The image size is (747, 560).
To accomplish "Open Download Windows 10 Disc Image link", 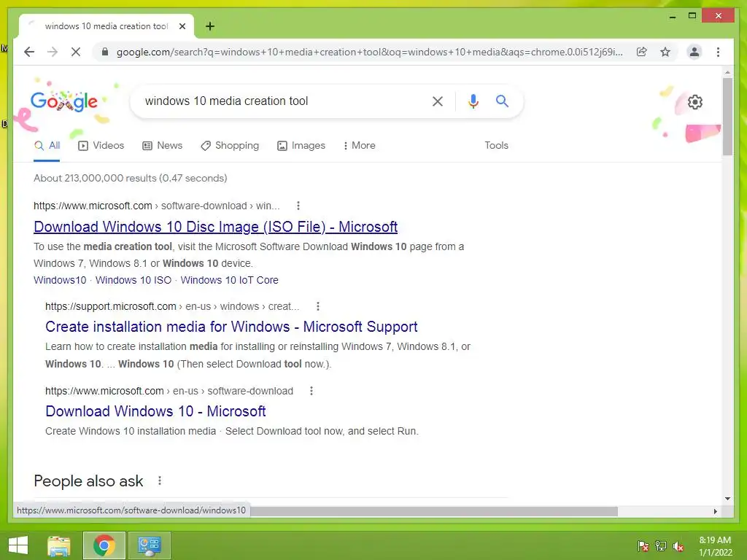I will click(215, 227).
